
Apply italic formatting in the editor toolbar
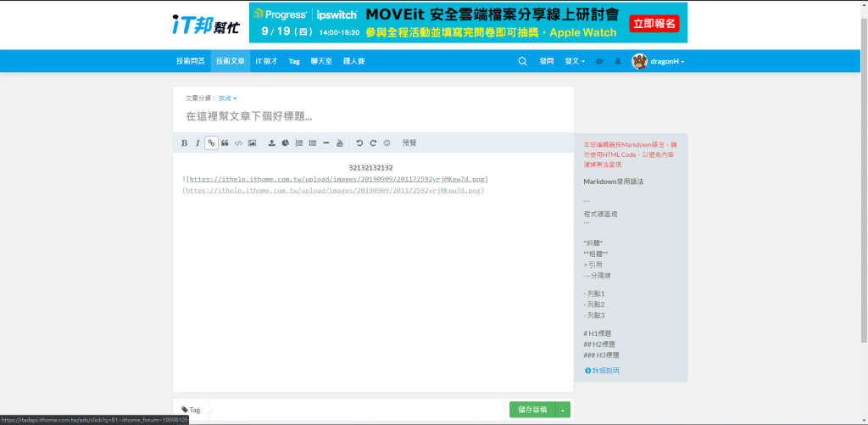pyautogui.click(x=198, y=143)
